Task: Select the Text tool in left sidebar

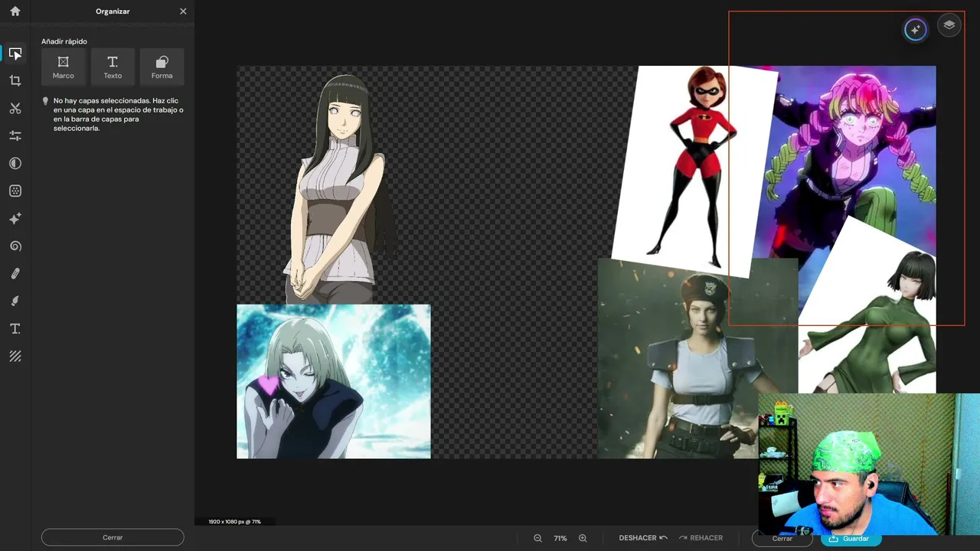Action: 15,328
